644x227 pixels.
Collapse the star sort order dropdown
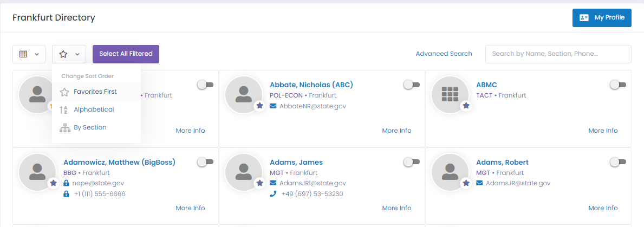[69, 54]
